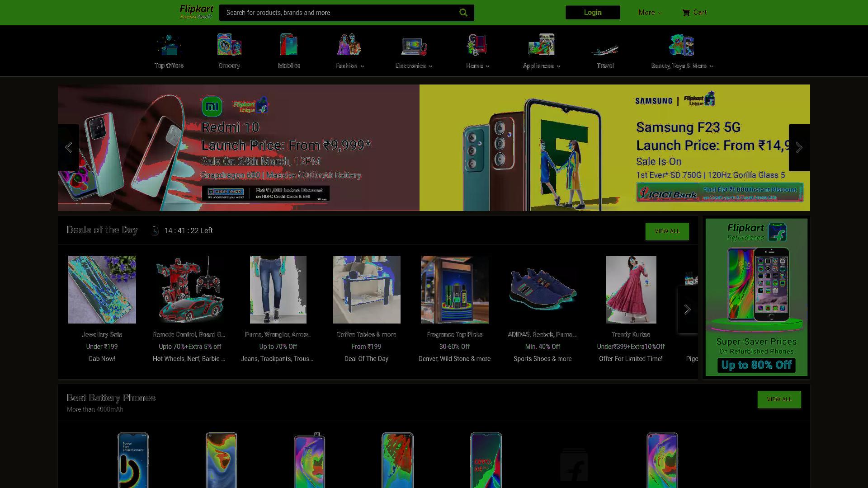Open the Cart icon
The image size is (868, 488).
pos(686,13)
